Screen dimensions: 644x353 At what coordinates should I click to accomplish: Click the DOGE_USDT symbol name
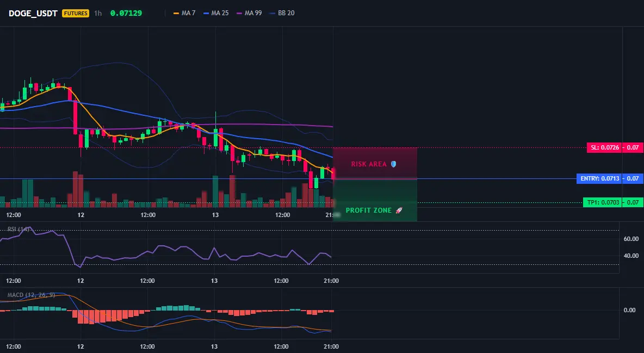click(x=33, y=13)
